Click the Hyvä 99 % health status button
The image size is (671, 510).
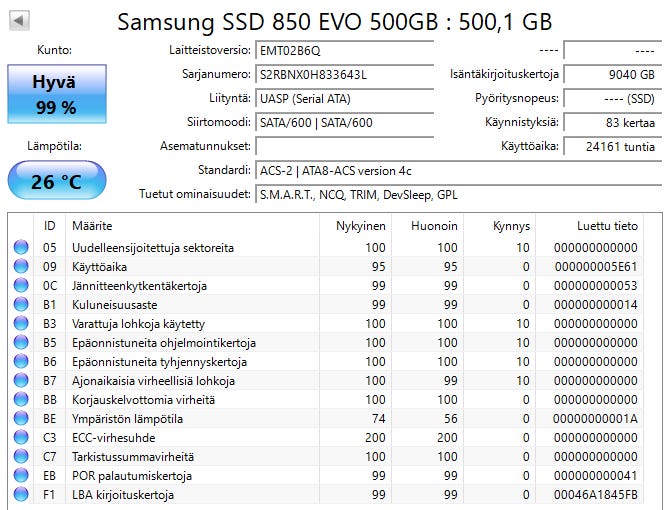click(x=57, y=94)
